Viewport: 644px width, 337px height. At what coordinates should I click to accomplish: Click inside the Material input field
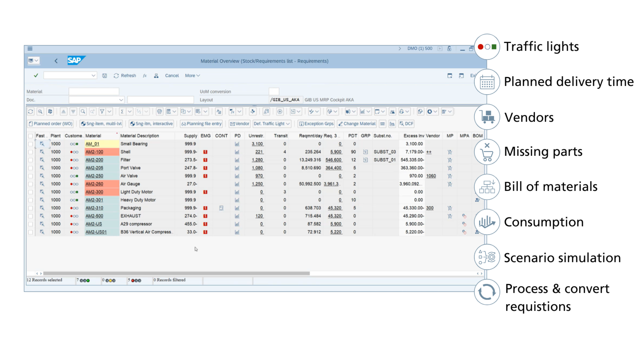(x=94, y=91)
